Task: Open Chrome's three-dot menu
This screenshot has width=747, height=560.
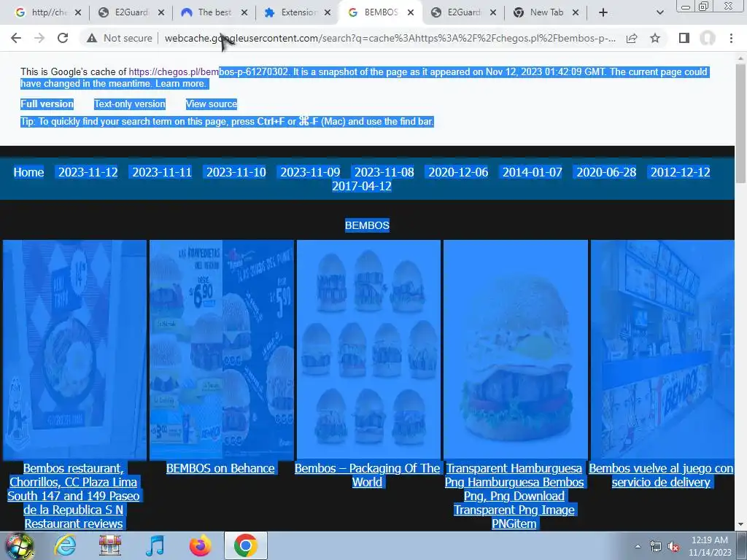Action: [731, 38]
